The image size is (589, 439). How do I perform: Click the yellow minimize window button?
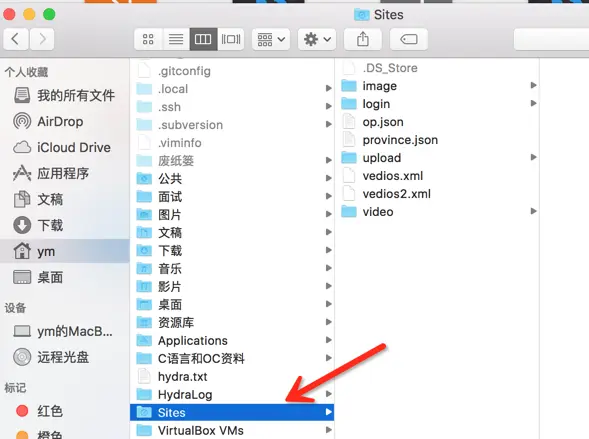[x=29, y=15]
